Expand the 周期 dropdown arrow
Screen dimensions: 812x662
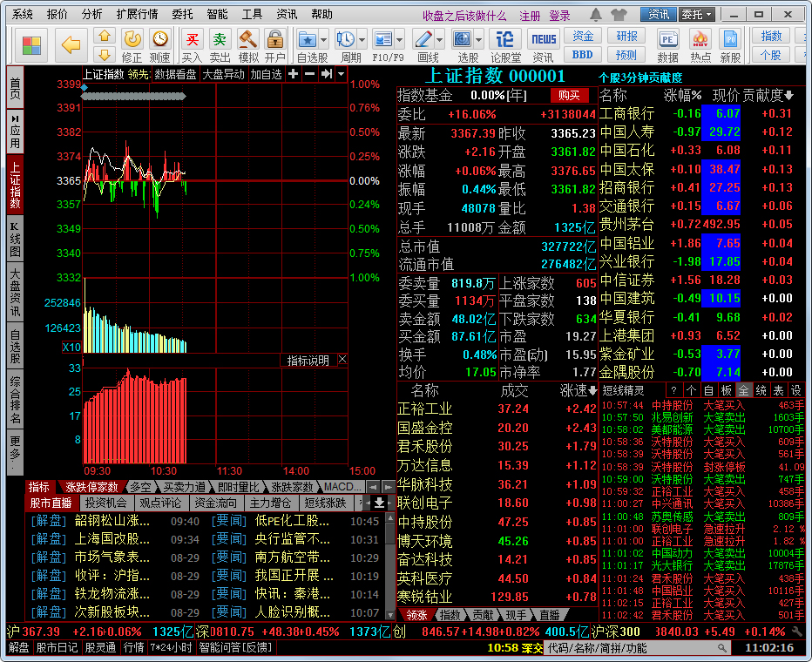(x=362, y=39)
